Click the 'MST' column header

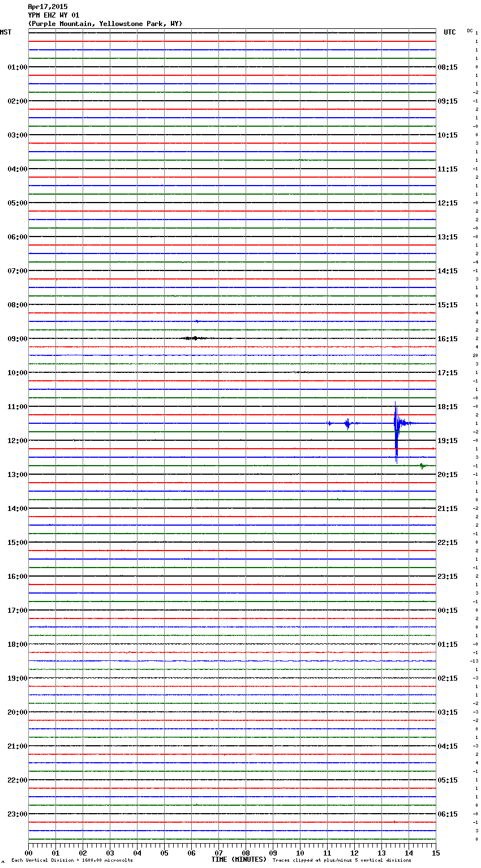(6, 32)
